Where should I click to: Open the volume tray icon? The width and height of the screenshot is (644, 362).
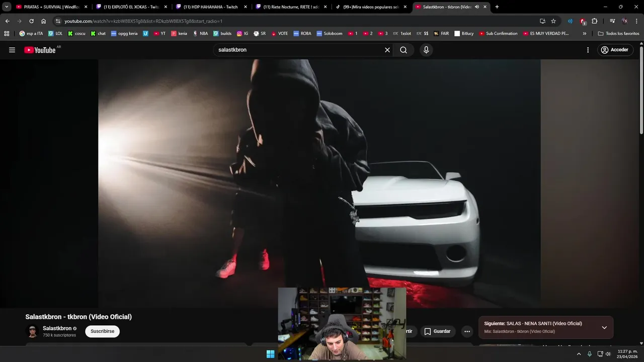608,354
